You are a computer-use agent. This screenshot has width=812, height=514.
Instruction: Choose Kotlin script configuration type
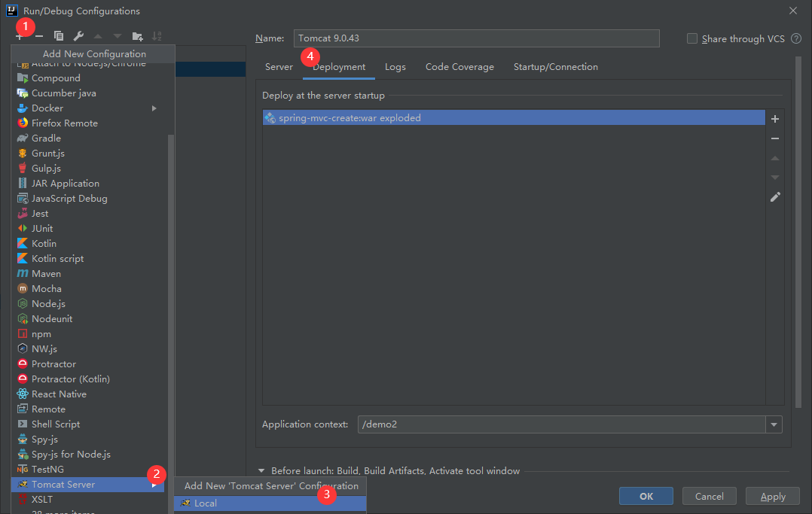tap(88, 258)
